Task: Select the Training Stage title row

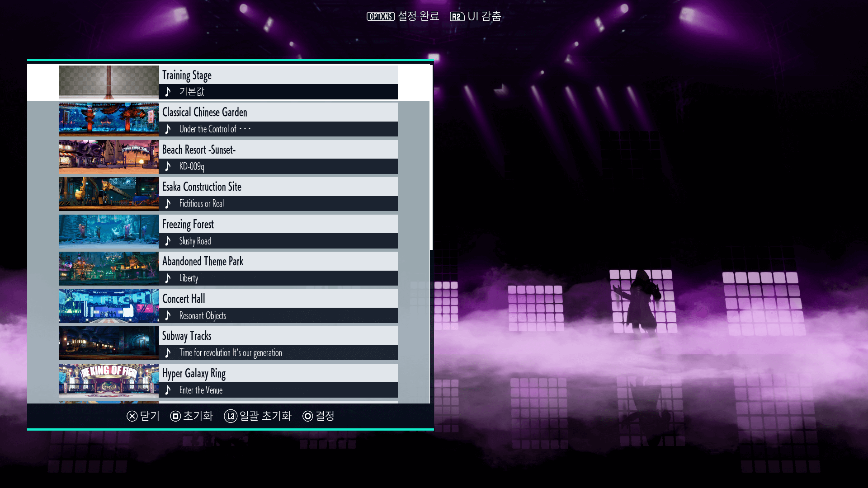Action: 278,75
